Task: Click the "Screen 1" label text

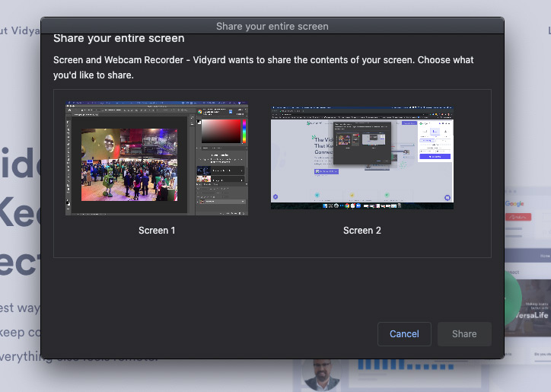Action: click(x=157, y=231)
